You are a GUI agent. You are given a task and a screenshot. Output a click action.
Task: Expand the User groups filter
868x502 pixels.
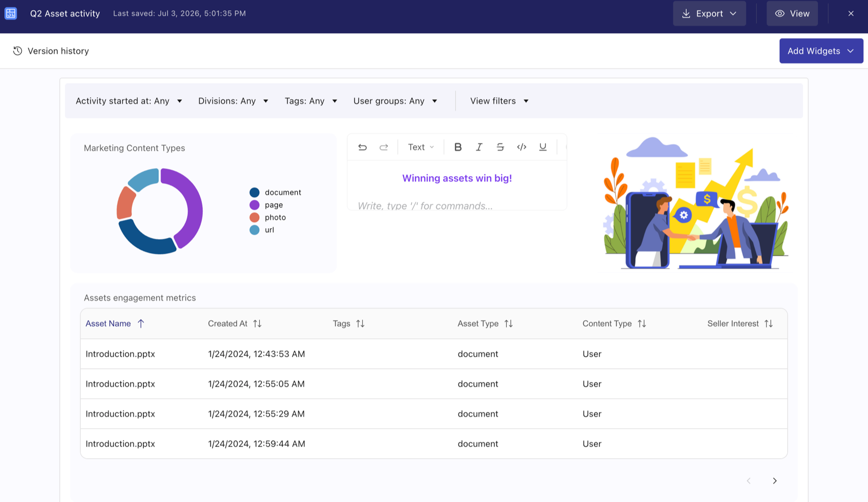pos(395,101)
